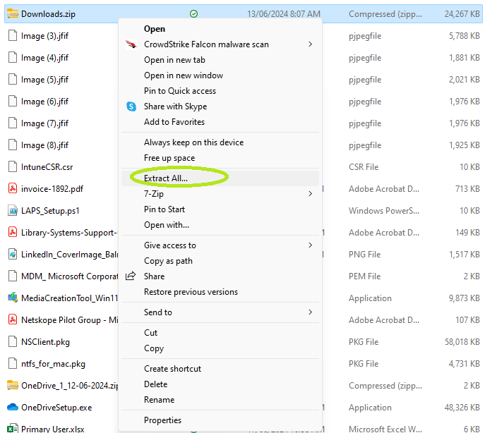Click the 24,267 KB size of Downloads.zip
The height and width of the screenshot is (433, 504).
(x=462, y=14)
